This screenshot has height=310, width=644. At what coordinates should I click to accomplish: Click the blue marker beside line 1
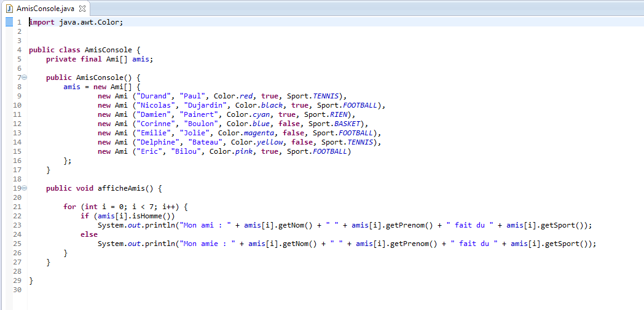click(x=8, y=22)
